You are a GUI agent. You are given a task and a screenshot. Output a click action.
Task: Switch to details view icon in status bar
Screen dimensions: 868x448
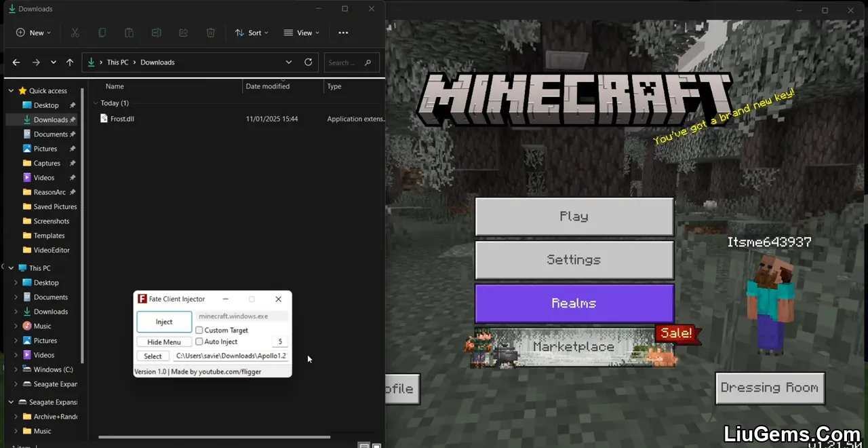363,445
